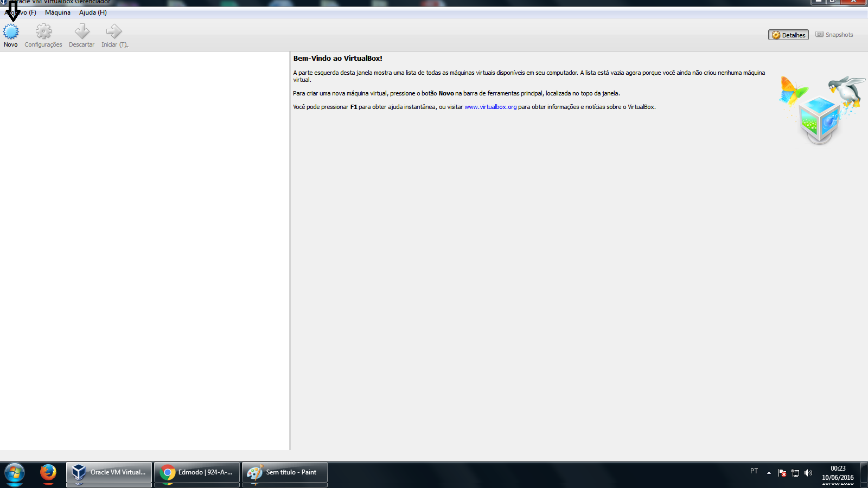Click the Descartar down-arrow icon
This screenshot has height=488, width=868.
[82, 31]
